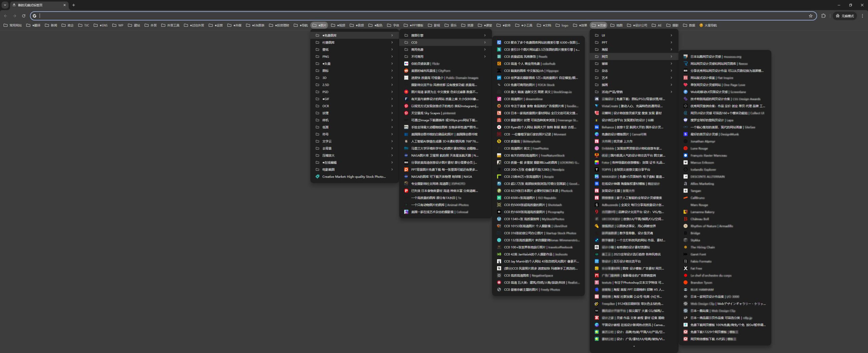The image size is (868, 353).
Task: Open bookmark CC0 世界著名摄影图库
Action: [x=538, y=78]
